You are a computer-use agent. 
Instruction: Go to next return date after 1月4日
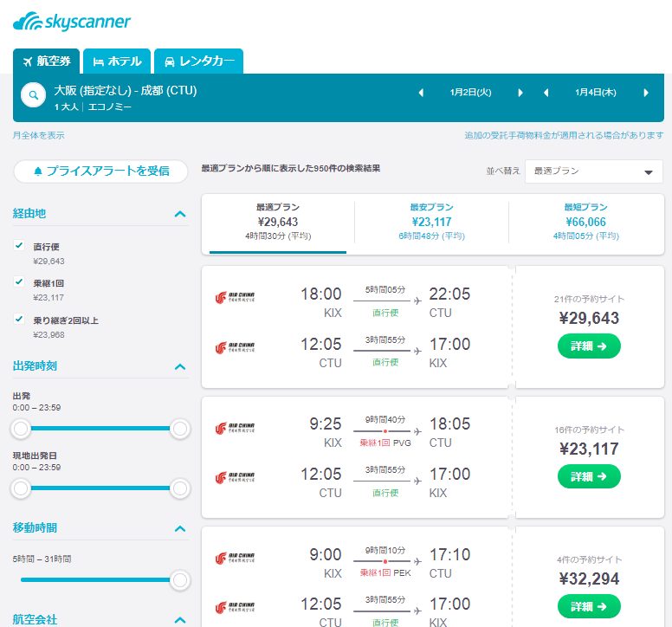click(646, 93)
